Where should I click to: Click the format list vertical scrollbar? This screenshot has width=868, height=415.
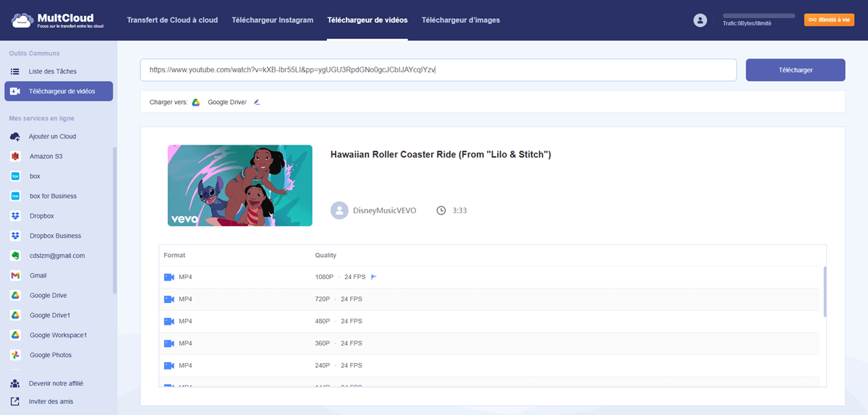point(825,291)
